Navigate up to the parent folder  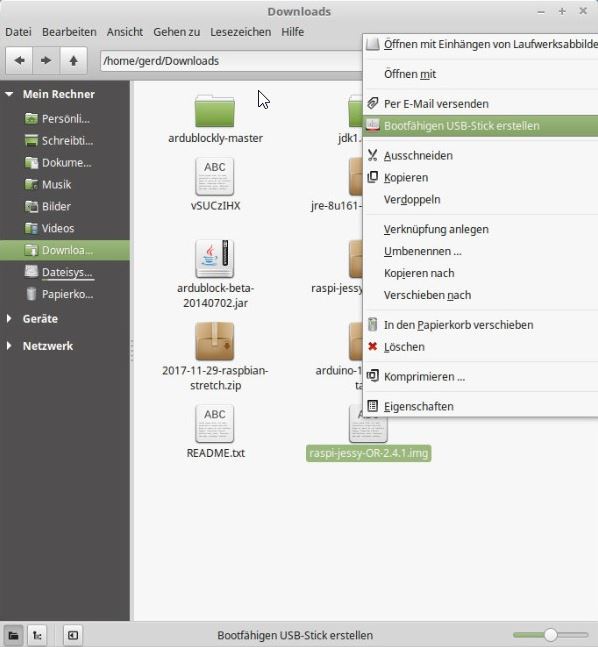point(73,61)
